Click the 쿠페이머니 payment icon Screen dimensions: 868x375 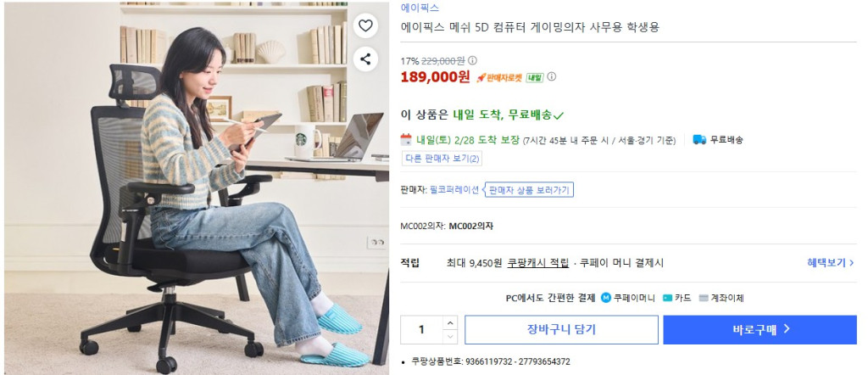coord(605,298)
